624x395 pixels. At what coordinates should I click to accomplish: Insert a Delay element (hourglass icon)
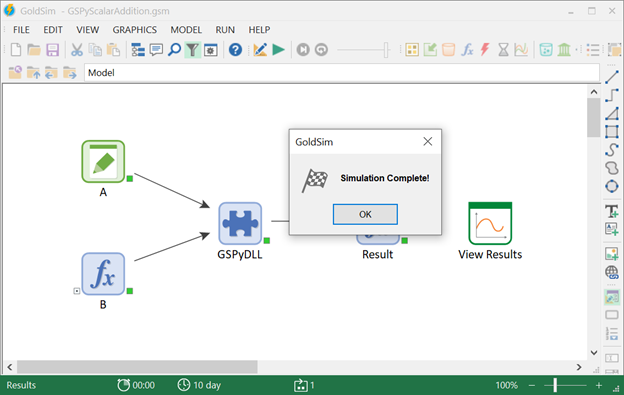503,50
